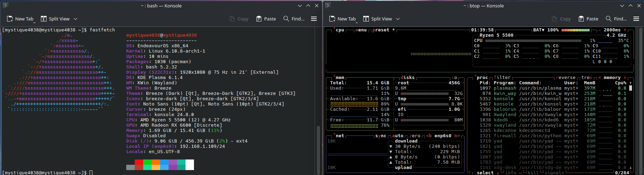
Task: Toggle auto scaling in btop net box
Action: [x=398, y=136]
